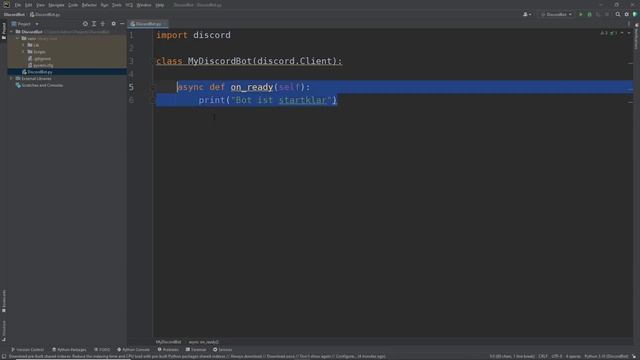Switch to DiscordBot.py editor tab
Screen dimensions: 640x360
(148, 24)
